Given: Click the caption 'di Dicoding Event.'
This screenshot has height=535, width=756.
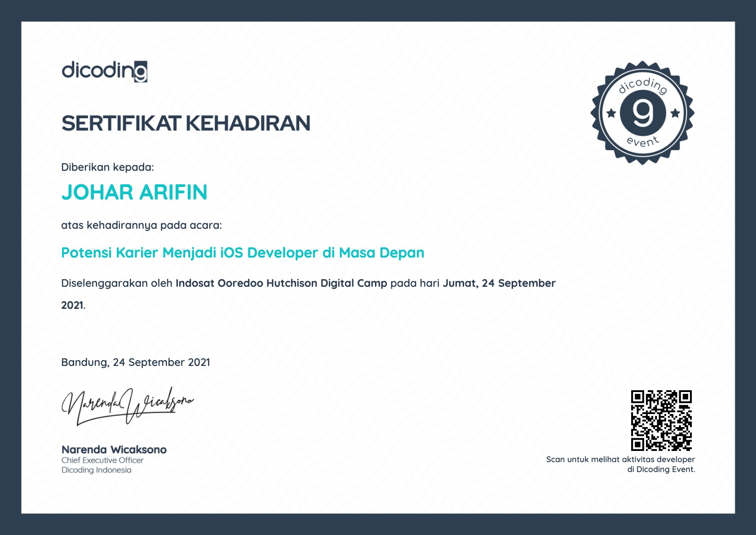Looking at the screenshot, I should (x=661, y=469).
